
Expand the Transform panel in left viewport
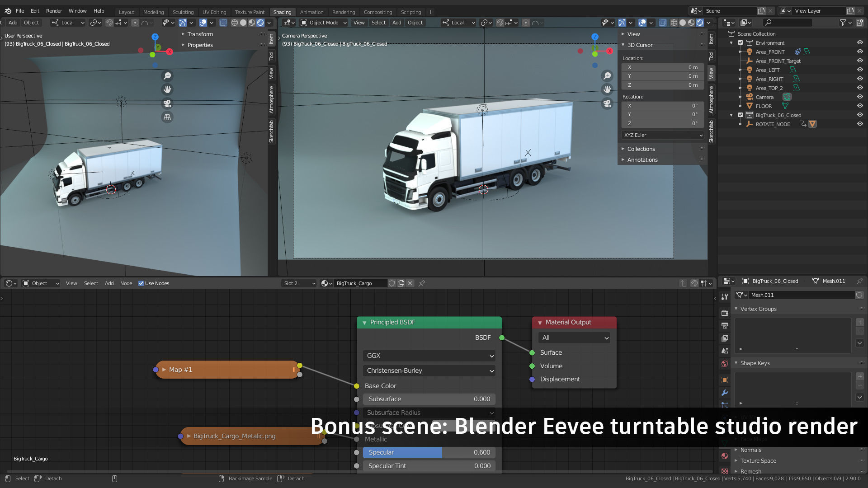point(200,34)
